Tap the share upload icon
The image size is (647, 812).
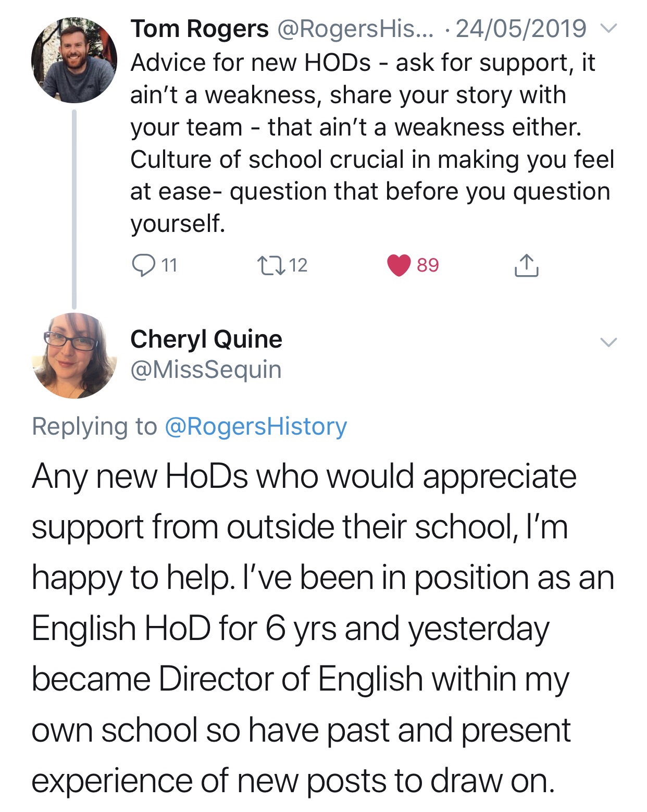tap(526, 265)
